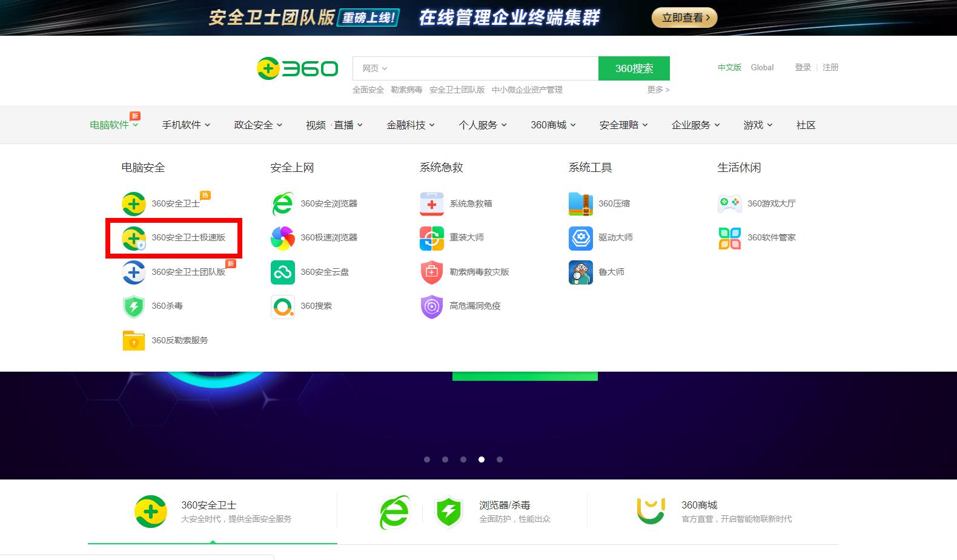This screenshot has width=957, height=560.
Task: Click the bottom 杀毒 green shield icon
Action: [449, 512]
